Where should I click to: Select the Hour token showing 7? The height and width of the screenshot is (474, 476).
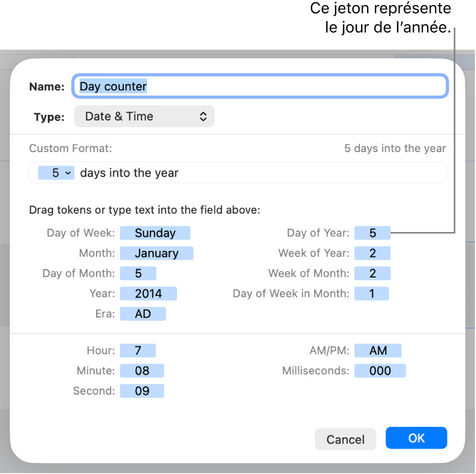[x=137, y=350]
